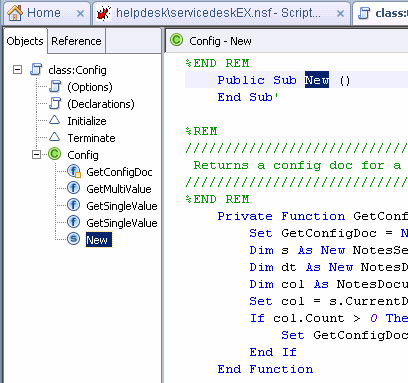Select the Config class in tree
This screenshot has height=383, width=408.
(83, 155)
